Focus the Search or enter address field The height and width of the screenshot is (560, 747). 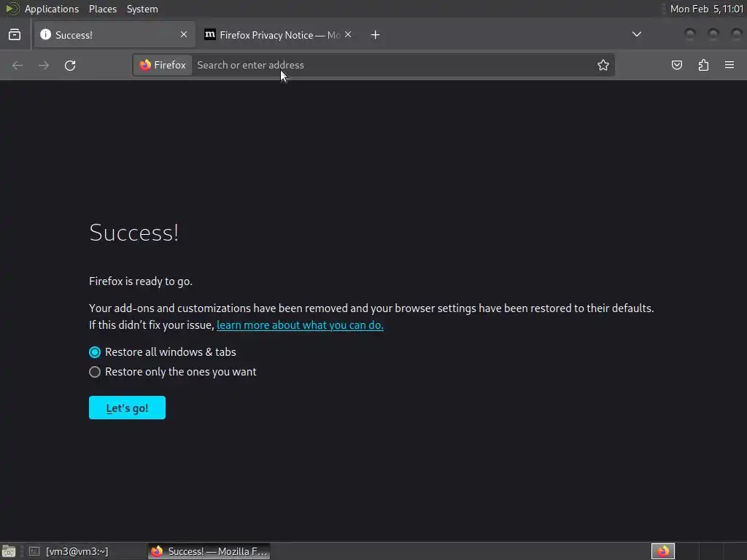[393, 65]
